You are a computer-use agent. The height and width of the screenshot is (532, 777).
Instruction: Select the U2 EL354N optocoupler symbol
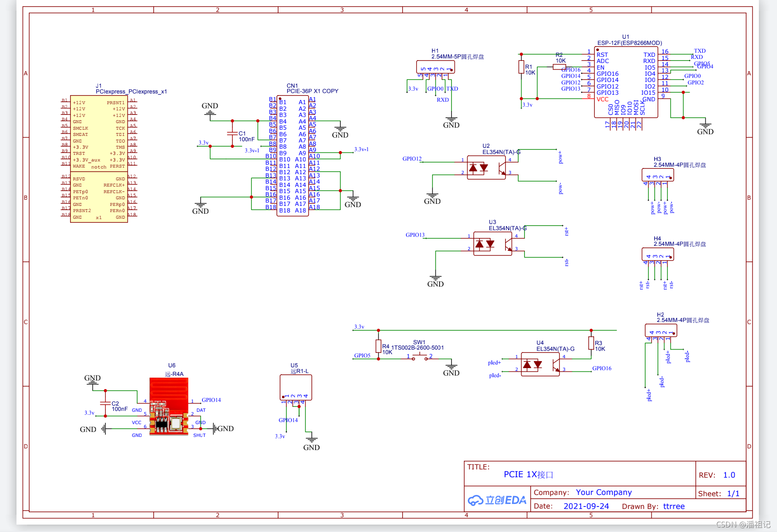(486, 167)
